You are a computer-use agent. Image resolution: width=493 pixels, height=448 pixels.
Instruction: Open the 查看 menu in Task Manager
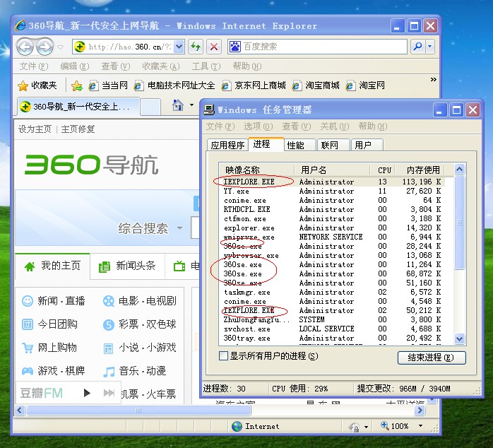coord(290,126)
